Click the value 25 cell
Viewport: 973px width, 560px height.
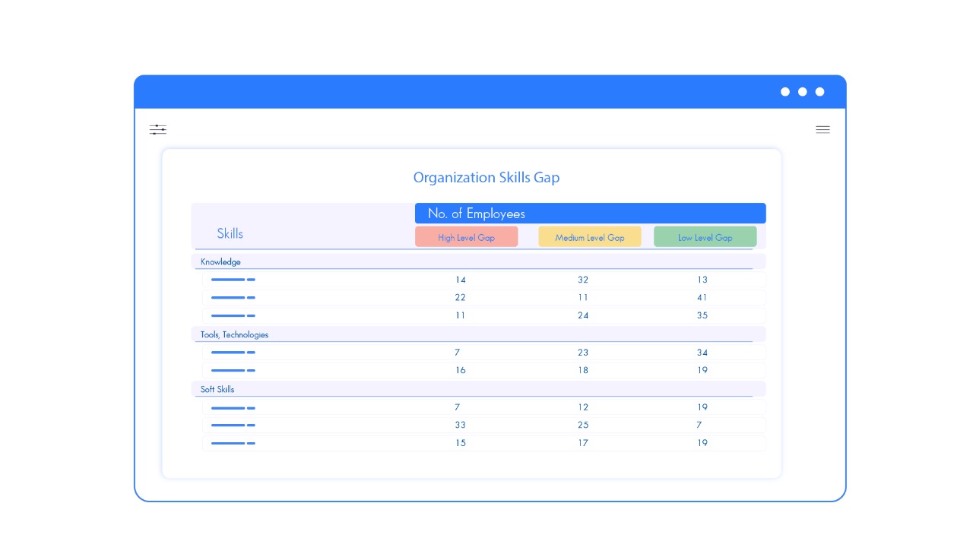pos(583,426)
